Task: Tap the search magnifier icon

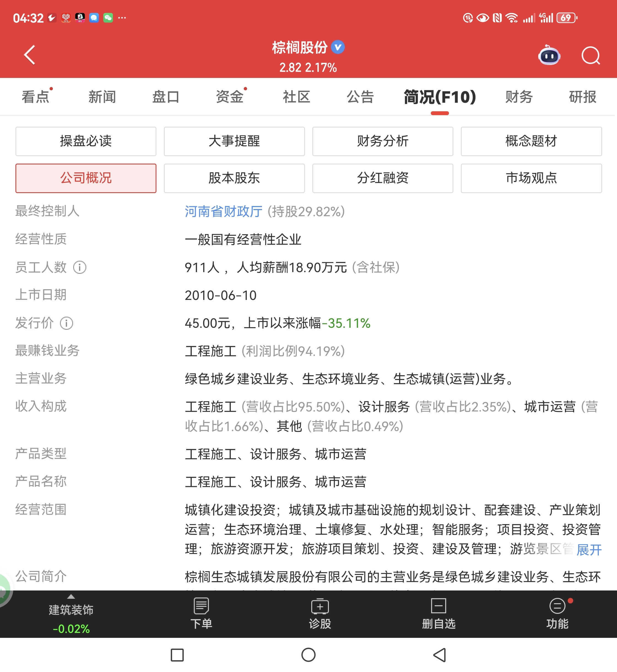Action: 590,55
